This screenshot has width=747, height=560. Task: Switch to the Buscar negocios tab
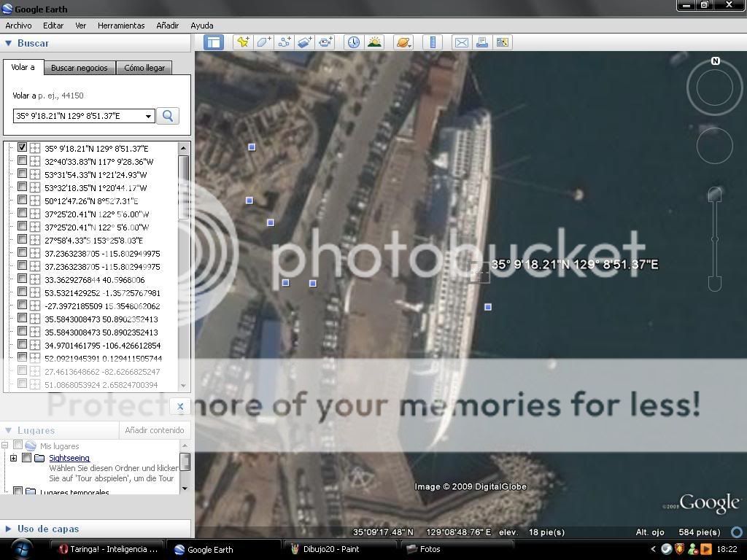[x=80, y=68]
